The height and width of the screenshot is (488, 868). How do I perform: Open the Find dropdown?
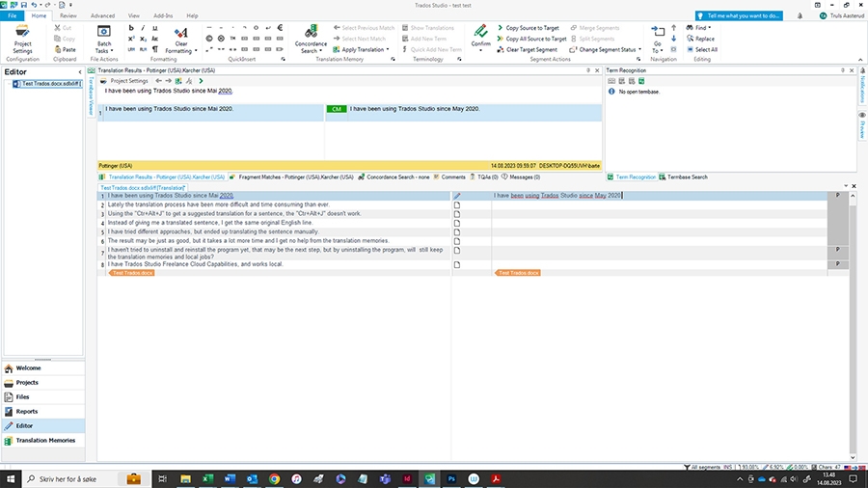(x=698, y=28)
